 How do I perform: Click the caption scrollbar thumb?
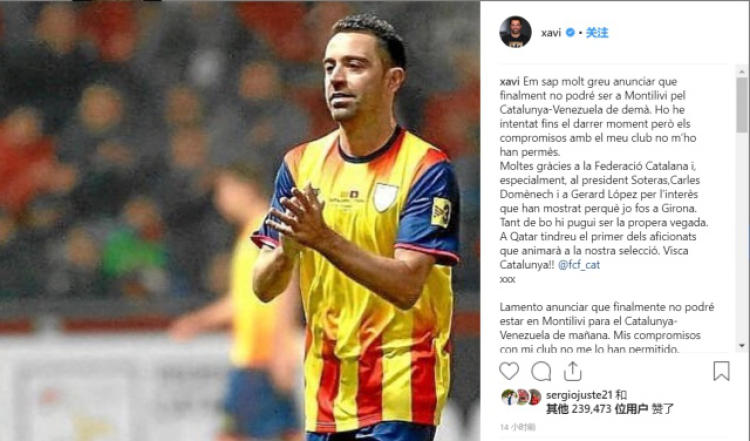pos(742,105)
